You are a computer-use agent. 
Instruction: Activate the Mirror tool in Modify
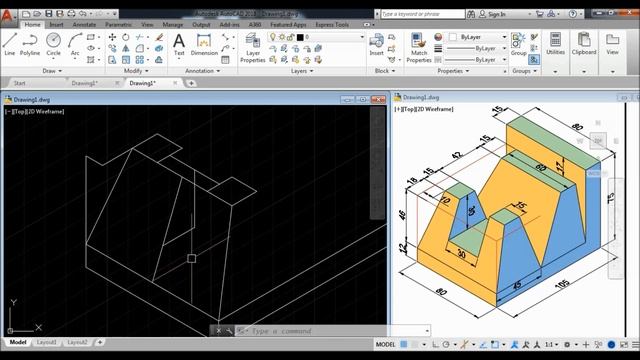(x=126, y=49)
